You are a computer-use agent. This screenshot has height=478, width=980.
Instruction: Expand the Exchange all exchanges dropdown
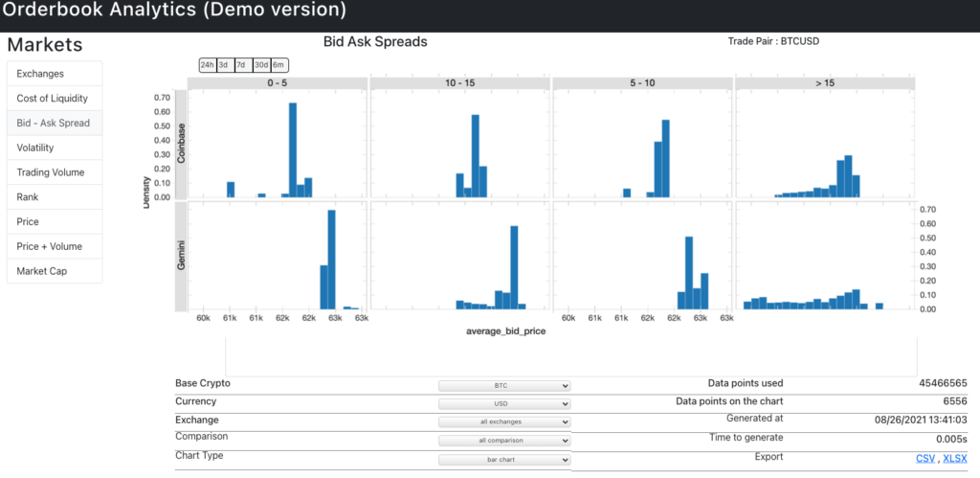pyautogui.click(x=504, y=422)
